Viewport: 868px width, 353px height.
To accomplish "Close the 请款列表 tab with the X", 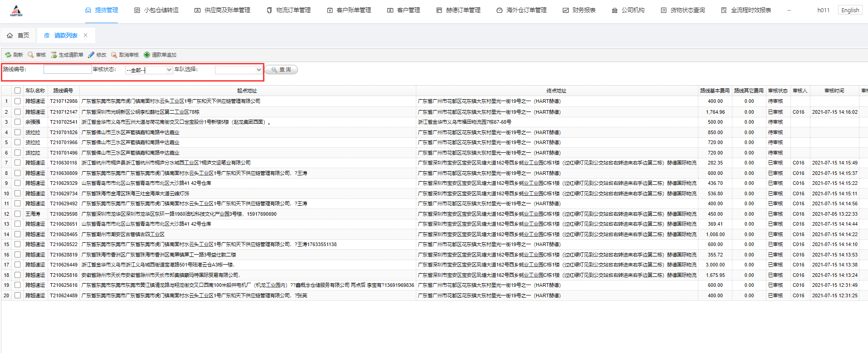I will pos(85,35).
